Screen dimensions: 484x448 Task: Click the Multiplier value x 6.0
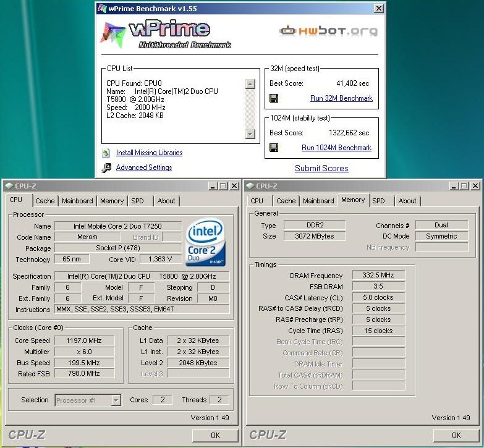tap(84, 352)
